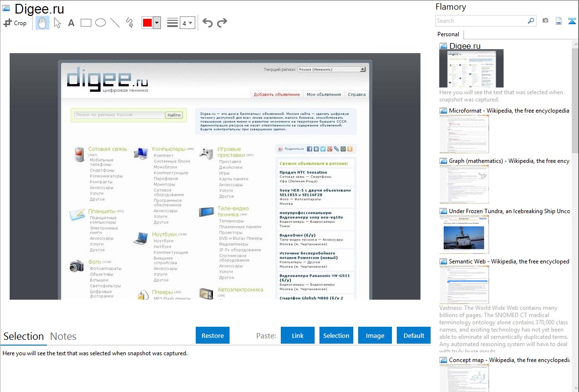Click the magnifier search icon
This screenshot has width=579, height=392.
pyautogui.click(x=531, y=21)
